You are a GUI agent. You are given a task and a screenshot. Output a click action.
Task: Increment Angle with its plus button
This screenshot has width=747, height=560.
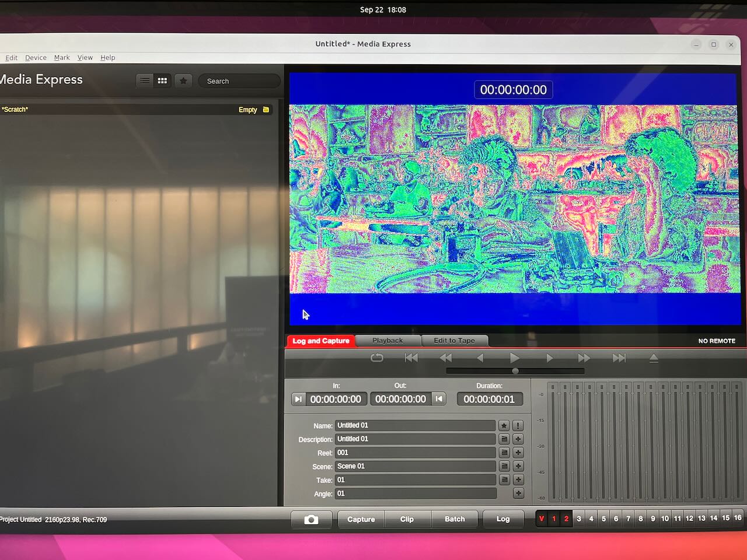pos(518,494)
